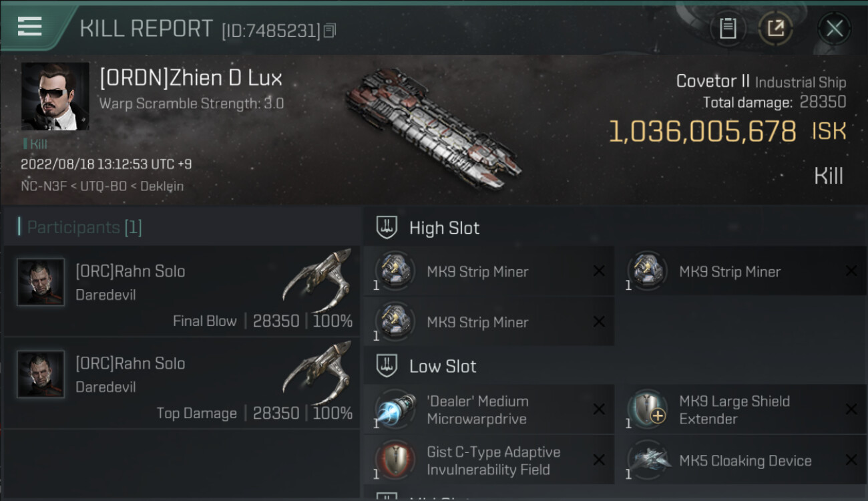Open the hamburger menu icon
This screenshot has height=501, width=868.
pyautogui.click(x=29, y=27)
